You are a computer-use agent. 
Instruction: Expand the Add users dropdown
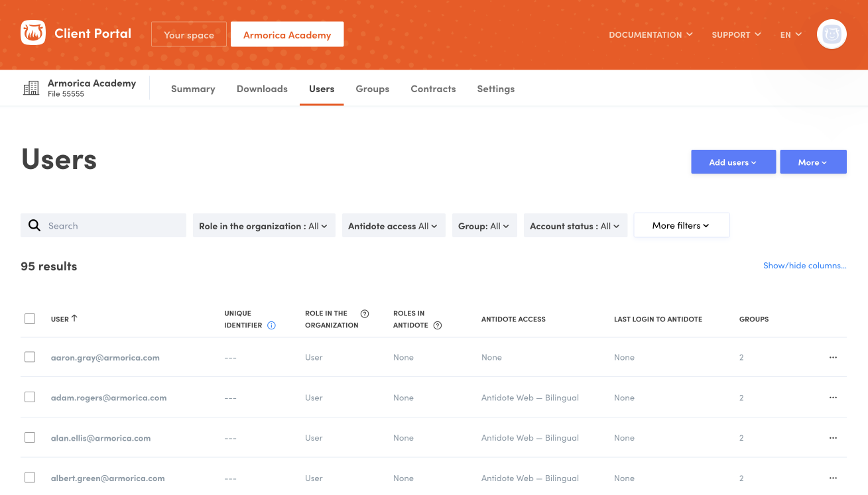click(733, 162)
